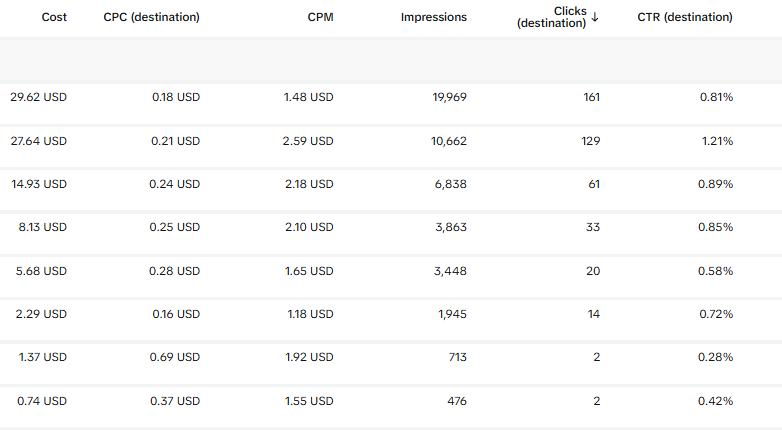Click the 0.28 USD CPC value
This screenshot has height=430, width=782.
[175, 271]
